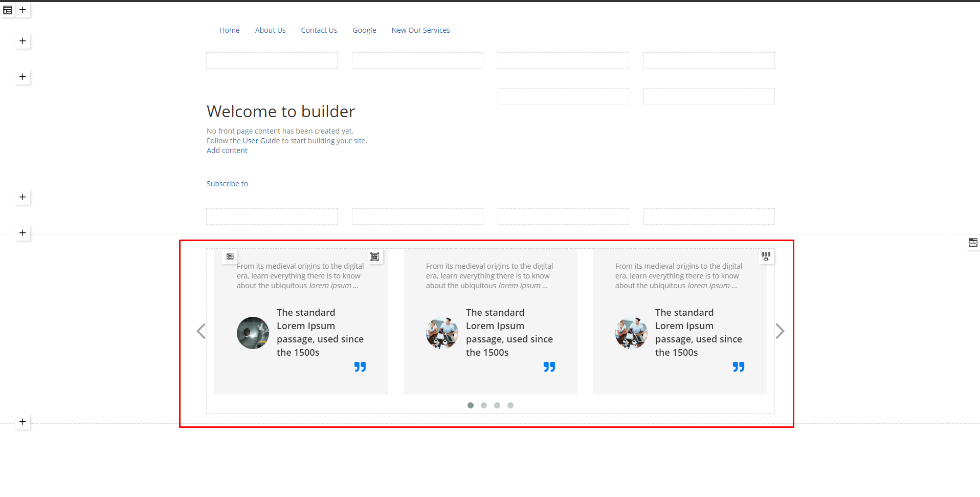
Task: Open the About Us menu item
Action: pyautogui.click(x=271, y=30)
